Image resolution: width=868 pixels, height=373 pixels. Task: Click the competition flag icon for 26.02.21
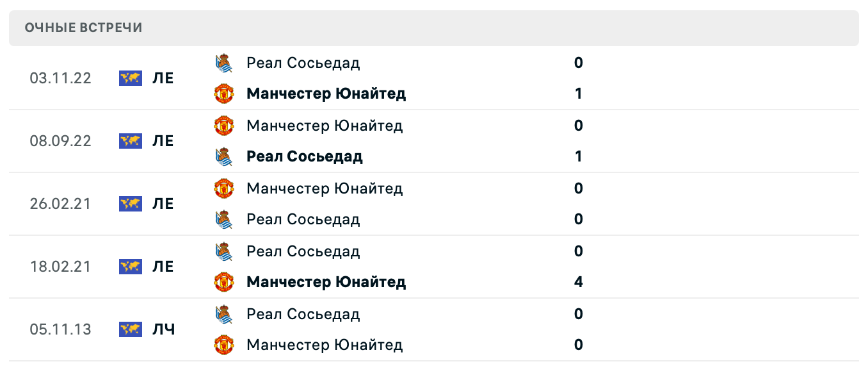click(131, 204)
